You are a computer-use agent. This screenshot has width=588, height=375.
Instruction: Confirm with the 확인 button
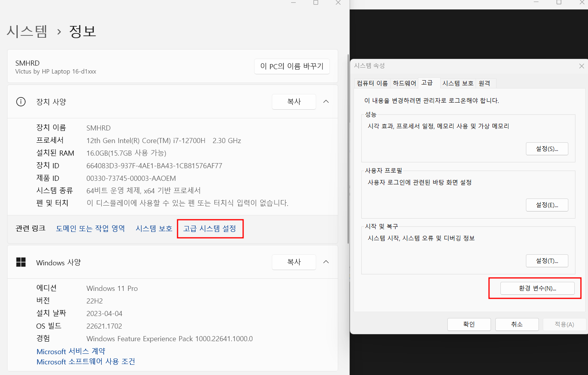[469, 324]
